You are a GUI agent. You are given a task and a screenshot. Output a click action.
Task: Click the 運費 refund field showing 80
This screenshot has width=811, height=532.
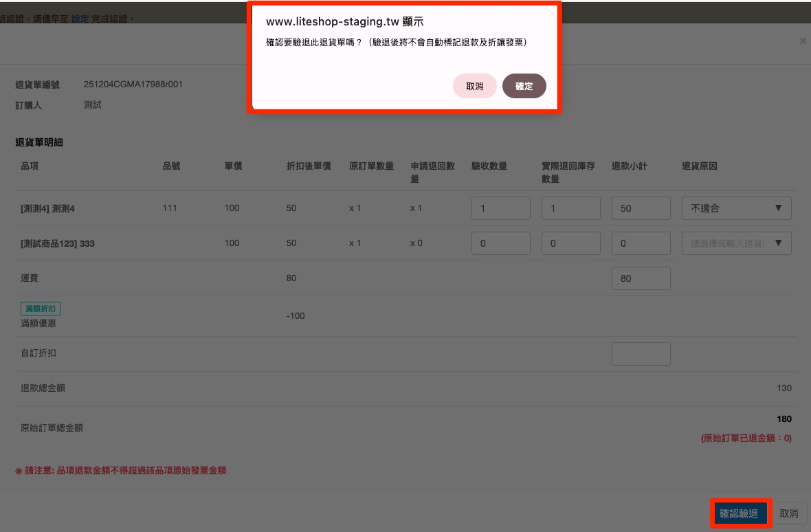click(641, 278)
